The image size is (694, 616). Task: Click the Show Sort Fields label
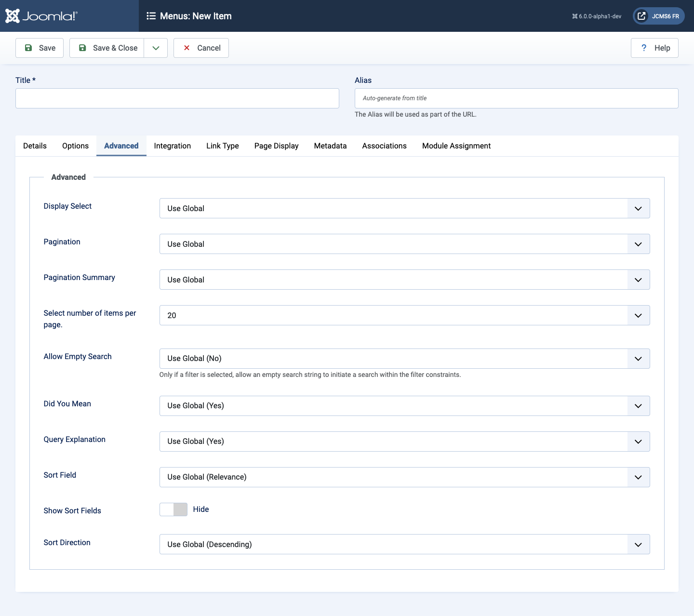click(72, 510)
